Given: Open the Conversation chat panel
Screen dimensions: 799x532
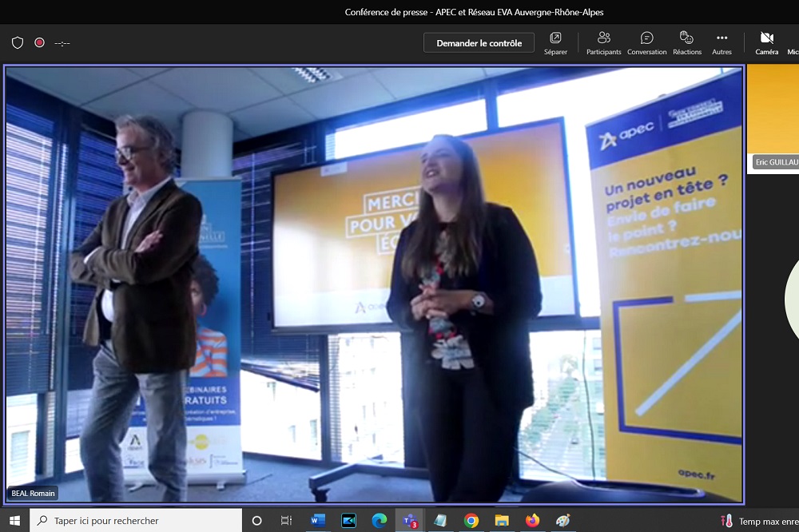Looking at the screenshot, I should (646, 43).
